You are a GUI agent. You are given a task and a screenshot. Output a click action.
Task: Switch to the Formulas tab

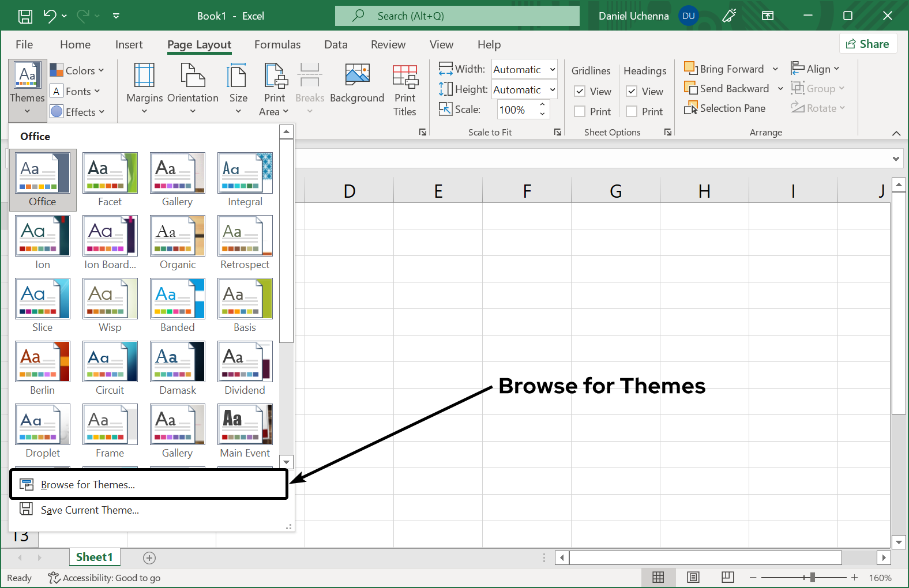[x=277, y=44]
